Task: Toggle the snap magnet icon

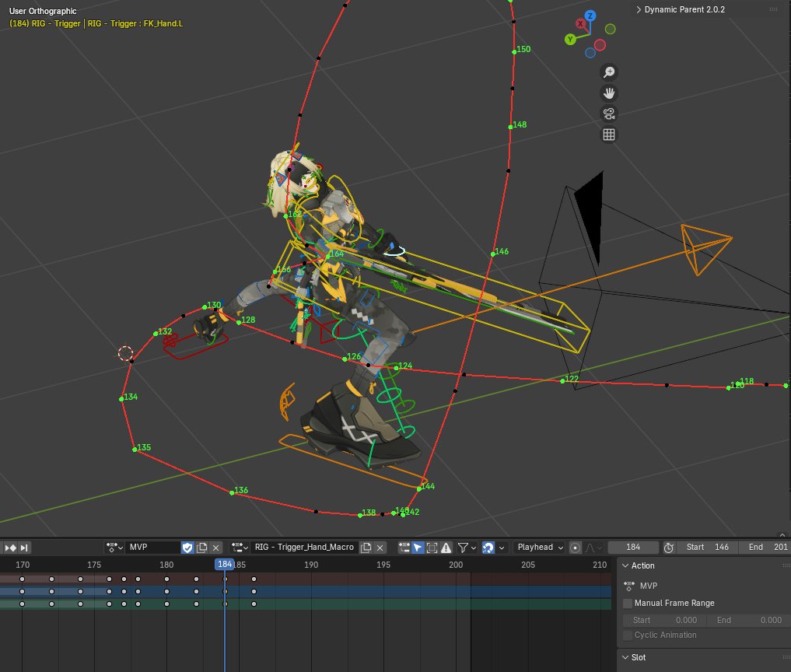Action: 488,548
